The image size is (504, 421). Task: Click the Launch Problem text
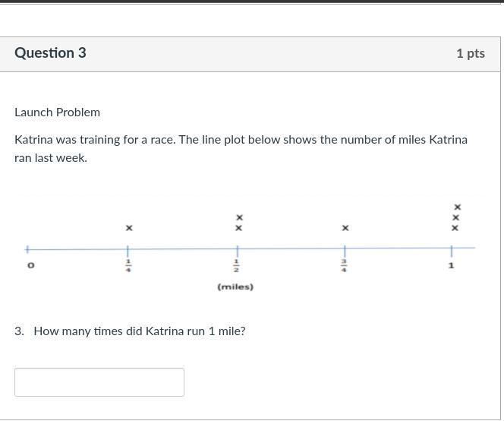(x=57, y=112)
